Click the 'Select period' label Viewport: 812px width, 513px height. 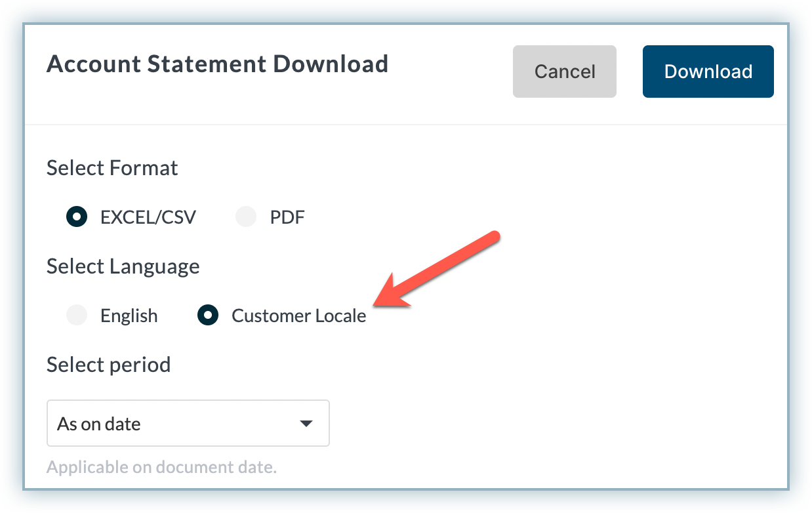pos(109,364)
